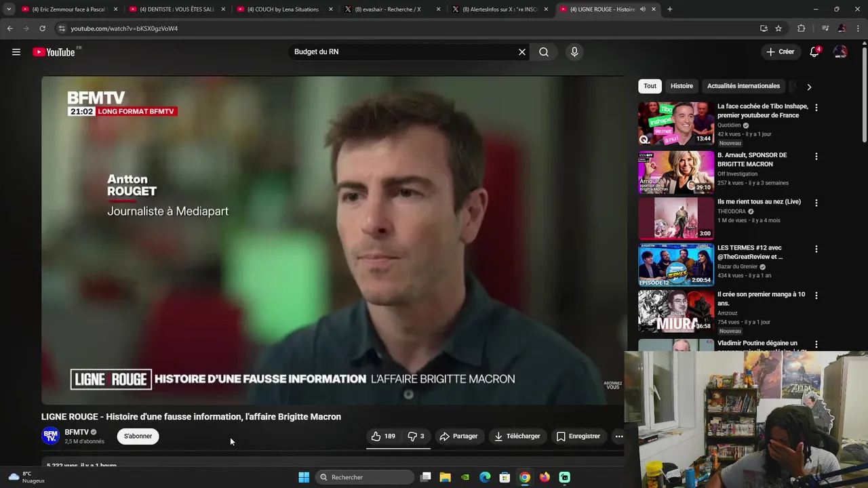Screen dimensions: 868x488
Task: Play the Tibo Inshape thumbnail
Action: click(675, 123)
